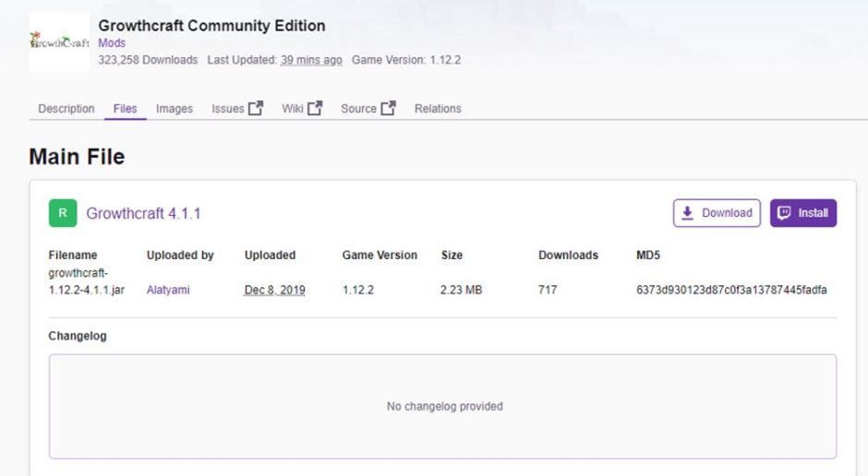This screenshot has height=476, width=868.
Task: Click the Twitch icon on Install button
Action: pyautogui.click(x=784, y=213)
